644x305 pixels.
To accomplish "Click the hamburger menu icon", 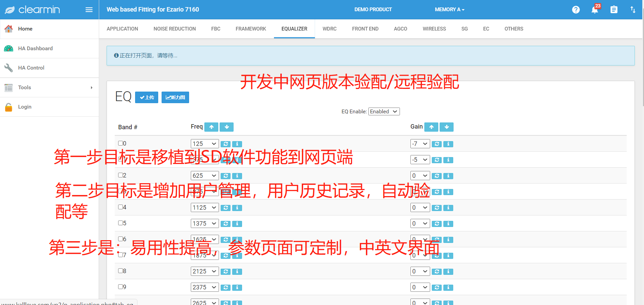I will 89,10.
